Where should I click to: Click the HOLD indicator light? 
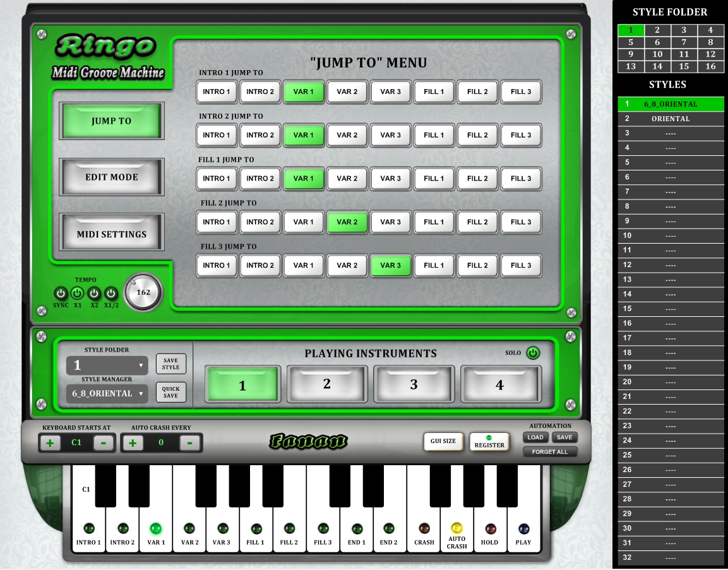(490, 529)
